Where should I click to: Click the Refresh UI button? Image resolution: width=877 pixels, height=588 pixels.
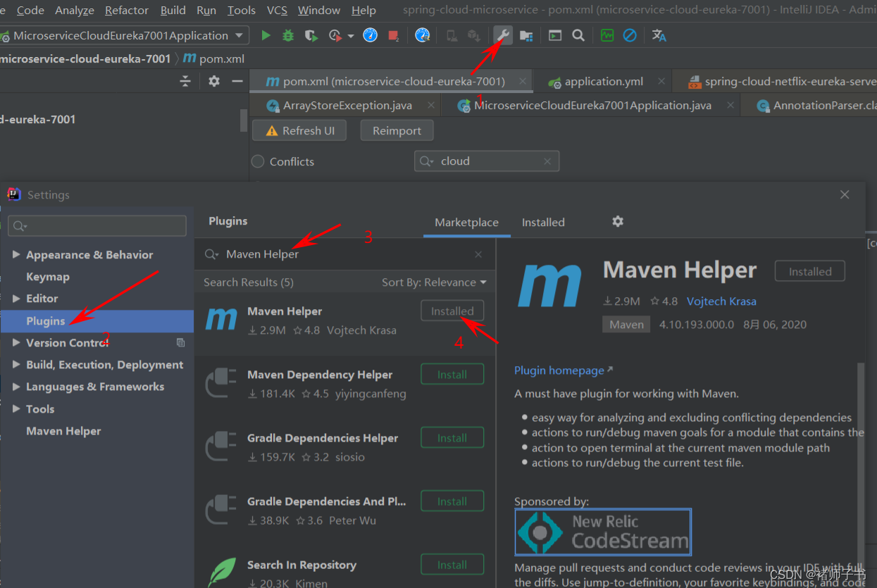[x=299, y=131]
